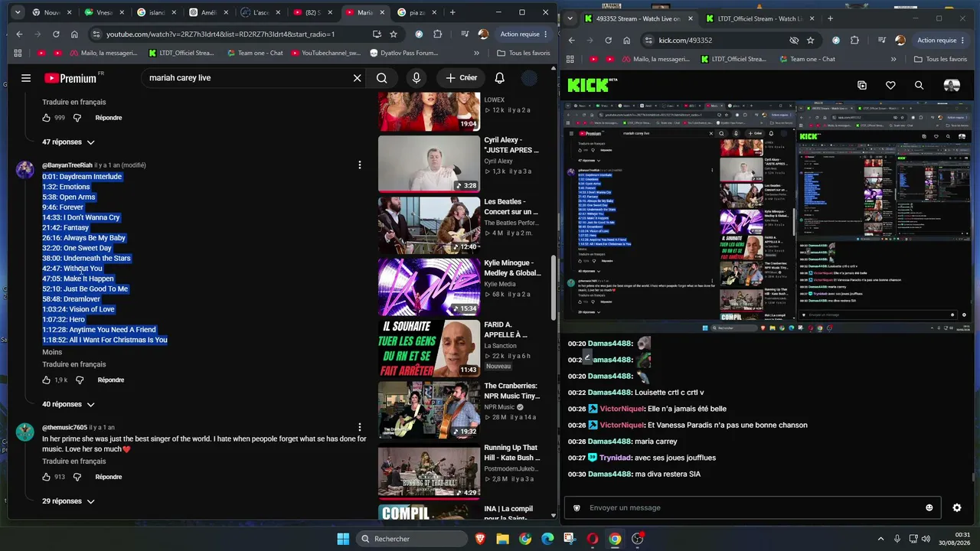Open Kick following heart icon
The image size is (980, 551).
(890, 86)
